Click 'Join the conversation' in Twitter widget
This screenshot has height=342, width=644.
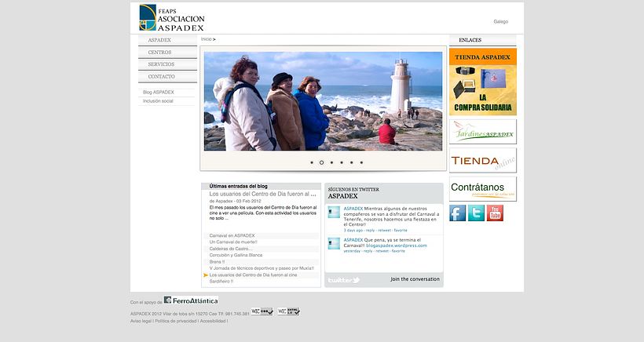(415, 279)
